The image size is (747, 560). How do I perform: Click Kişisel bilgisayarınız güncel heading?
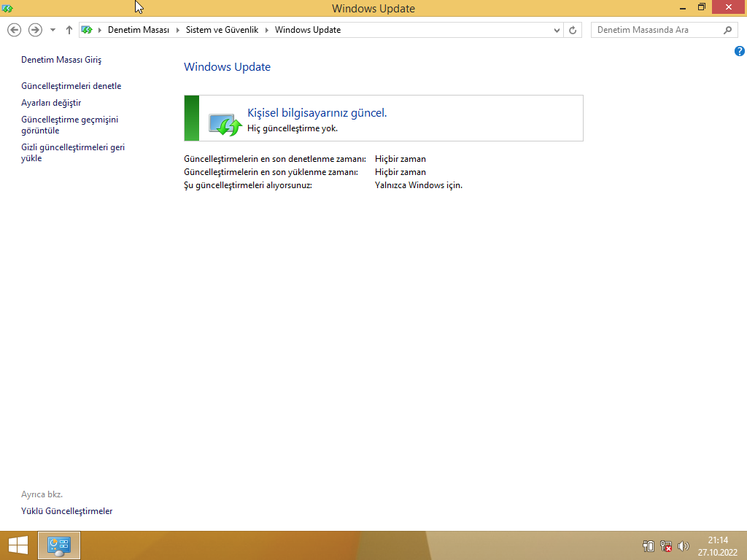[317, 113]
